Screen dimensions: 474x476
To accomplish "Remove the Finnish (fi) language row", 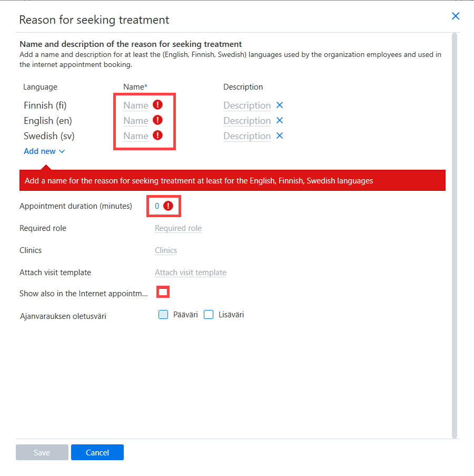I will tap(280, 105).
